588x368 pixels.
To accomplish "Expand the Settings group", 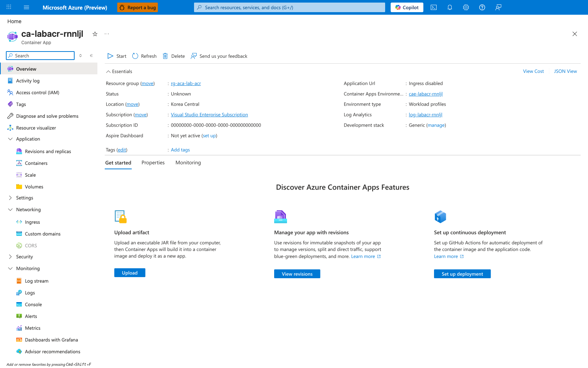I will click(x=10, y=198).
